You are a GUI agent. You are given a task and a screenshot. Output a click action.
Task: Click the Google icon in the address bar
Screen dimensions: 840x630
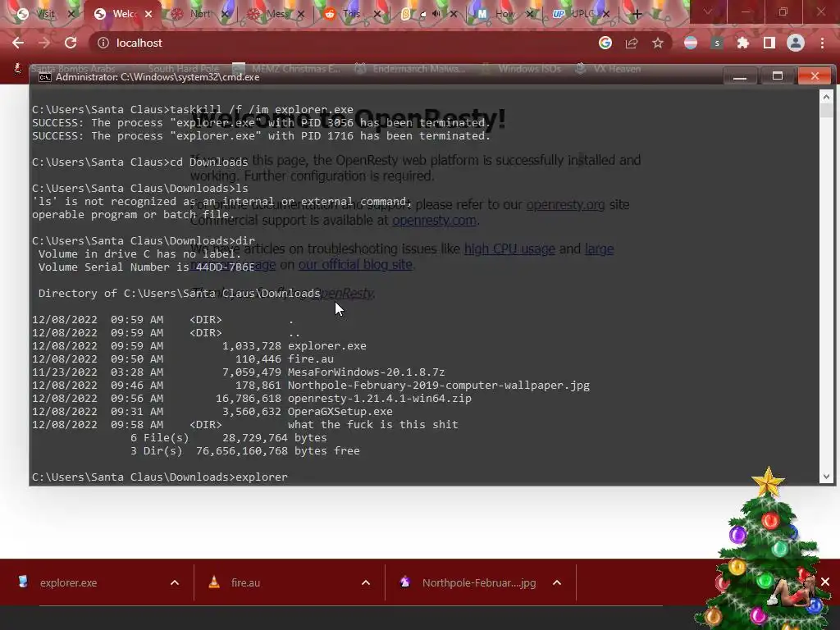[x=605, y=43]
